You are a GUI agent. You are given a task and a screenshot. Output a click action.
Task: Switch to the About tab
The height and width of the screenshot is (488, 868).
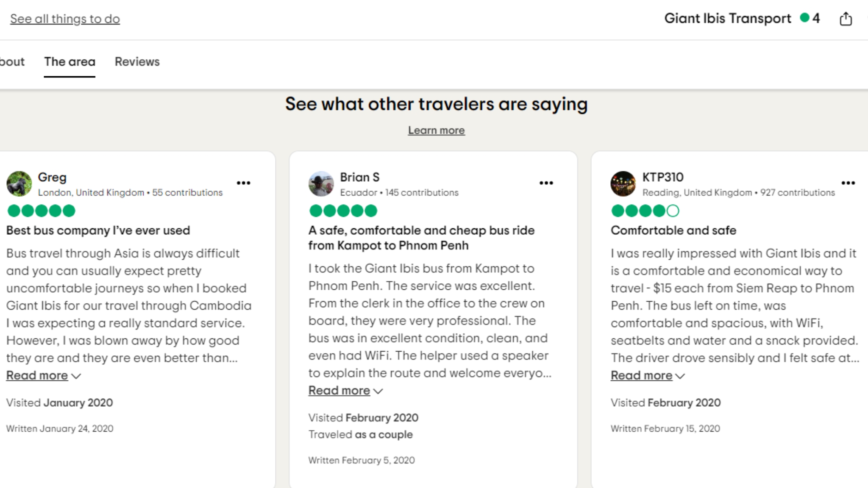(12, 61)
